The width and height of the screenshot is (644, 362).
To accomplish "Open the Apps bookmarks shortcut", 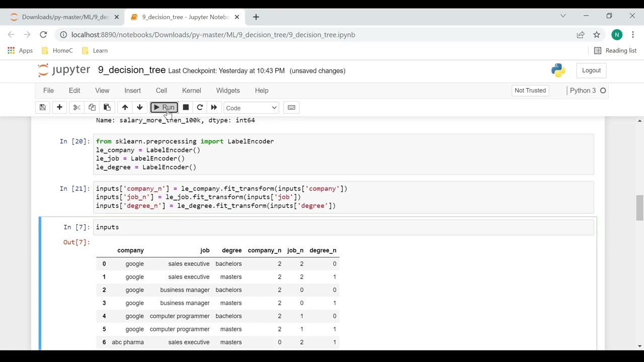I will click(x=20, y=51).
